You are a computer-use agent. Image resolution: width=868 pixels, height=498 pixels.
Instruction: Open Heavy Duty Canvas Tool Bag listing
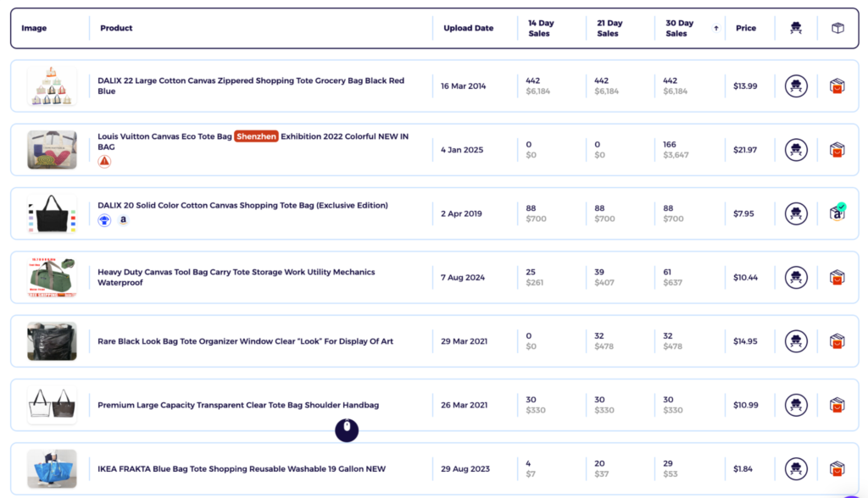click(x=236, y=277)
